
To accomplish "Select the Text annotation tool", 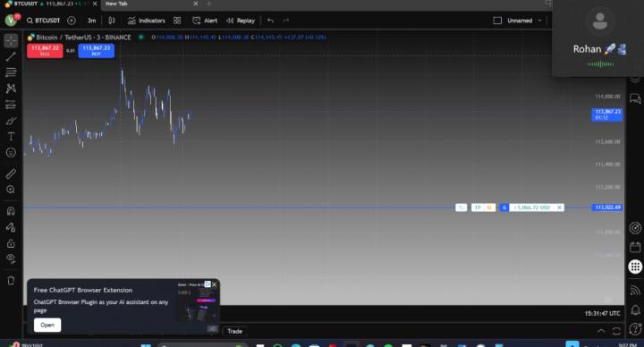I will (x=11, y=136).
